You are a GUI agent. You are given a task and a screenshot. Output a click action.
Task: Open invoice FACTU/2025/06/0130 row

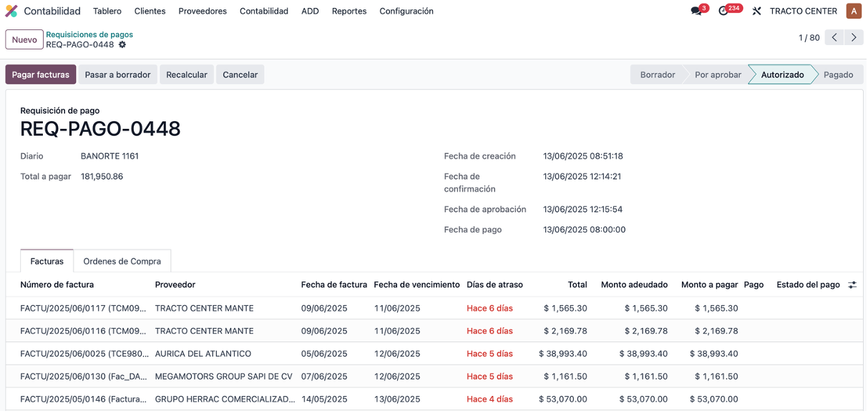(434, 377)
